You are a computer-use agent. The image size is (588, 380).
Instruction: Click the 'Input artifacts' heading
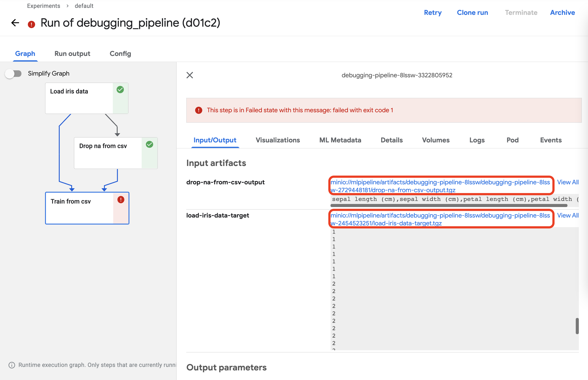coord(216,163)
